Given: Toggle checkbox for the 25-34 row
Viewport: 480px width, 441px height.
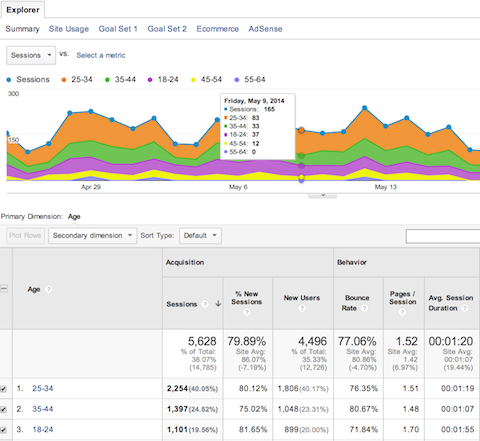Looking at the screenshot, I should pyautogui.click(x=3, y=389).
